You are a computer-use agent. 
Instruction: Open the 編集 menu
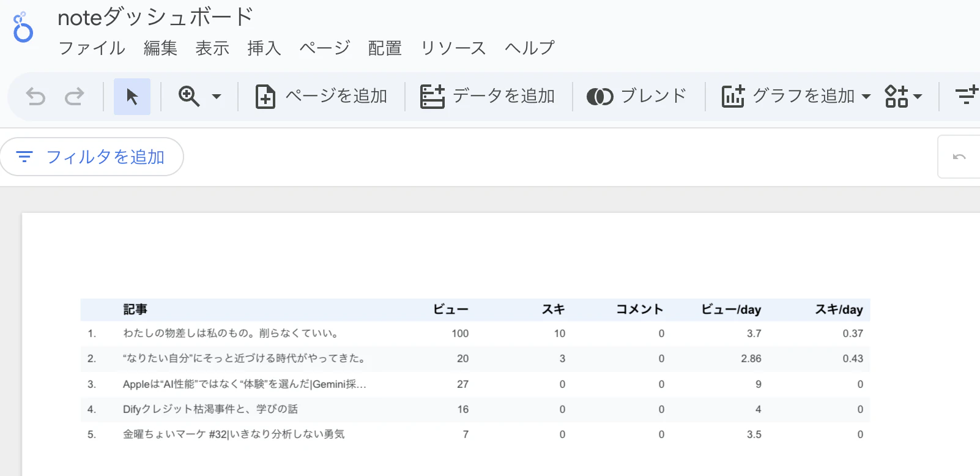point(160,48)
